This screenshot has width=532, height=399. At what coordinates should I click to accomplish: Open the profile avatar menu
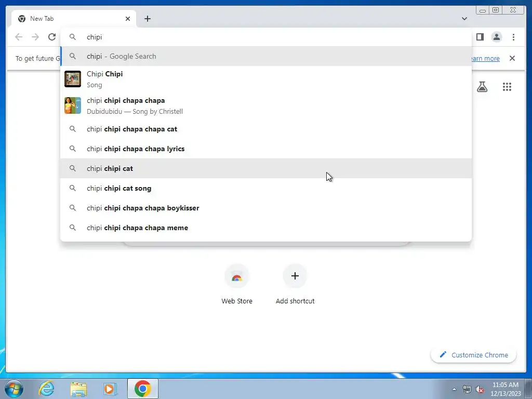click(496, 37)
